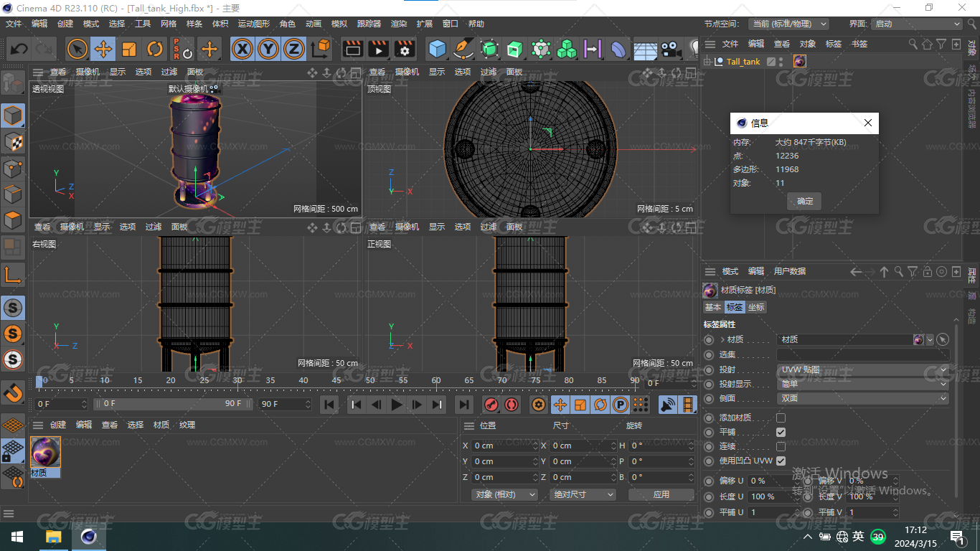The image size is (980, 551).
Task: Click the material tag on Tall_tank
Action: [799, 62]
